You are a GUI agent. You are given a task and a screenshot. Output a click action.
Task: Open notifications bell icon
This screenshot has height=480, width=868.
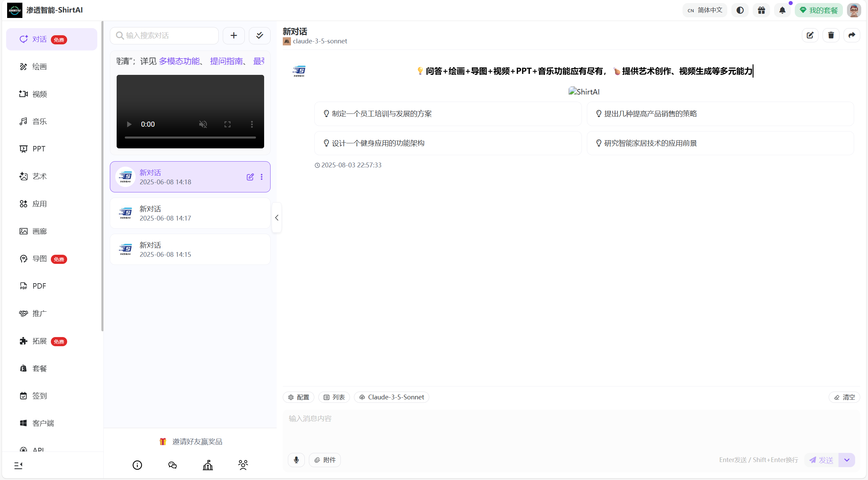tap(782, 10)
